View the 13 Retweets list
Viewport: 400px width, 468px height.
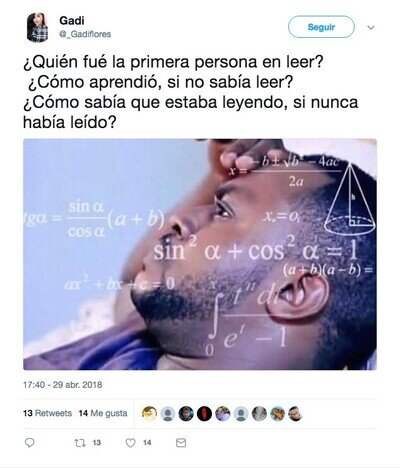click(x=47, y=413)
